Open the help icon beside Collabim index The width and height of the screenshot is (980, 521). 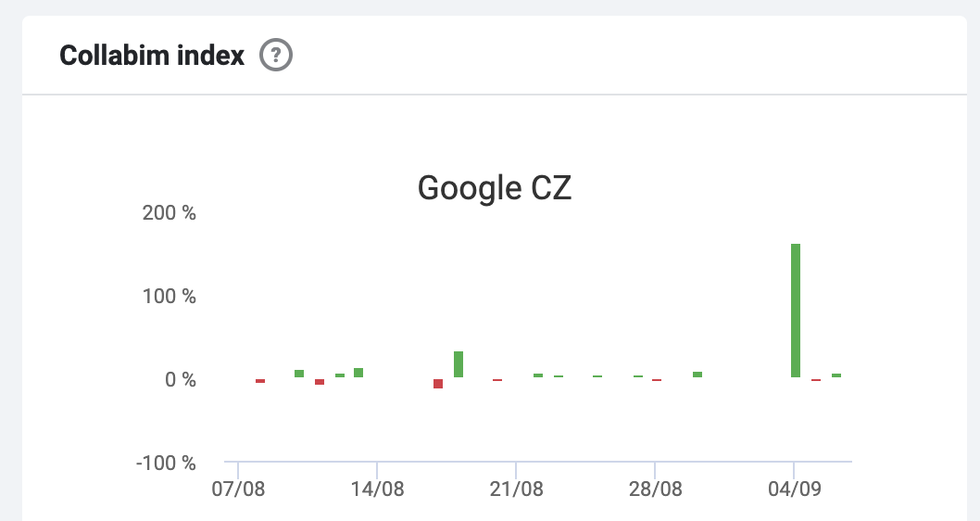pos(276,55)
